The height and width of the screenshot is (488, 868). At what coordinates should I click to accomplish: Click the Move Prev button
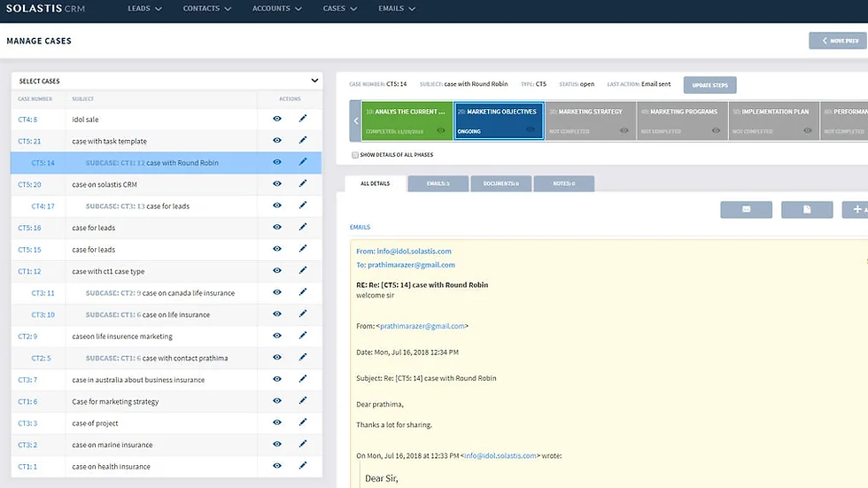click(x=838, y=41)
